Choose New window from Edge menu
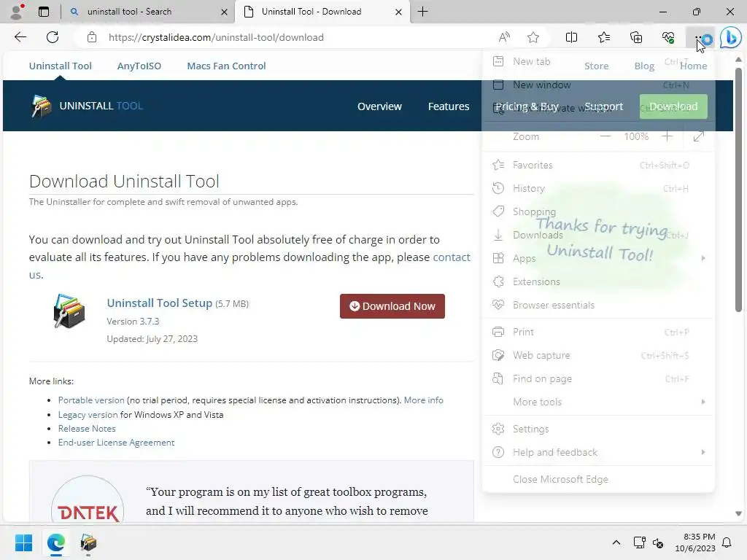Screen dimensions: 747x560 coord(598,85)
